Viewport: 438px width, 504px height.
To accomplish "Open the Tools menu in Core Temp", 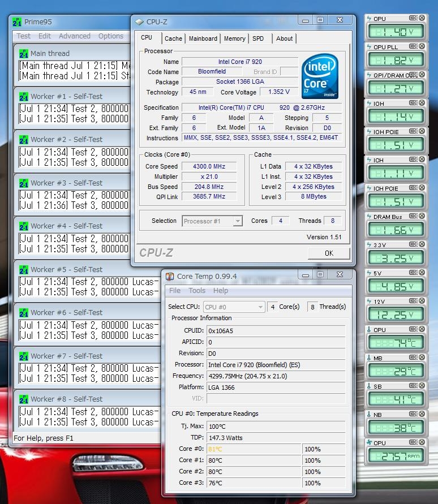I will (197, 291).
